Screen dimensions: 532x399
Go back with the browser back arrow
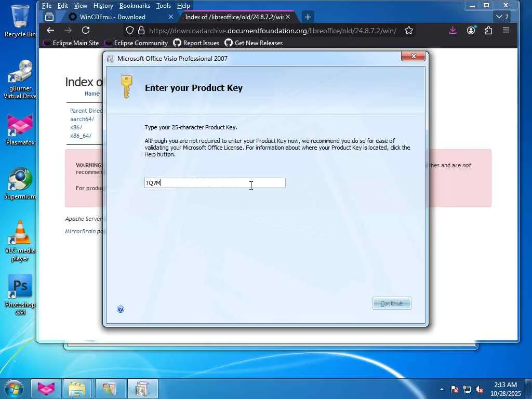[50, 31]
